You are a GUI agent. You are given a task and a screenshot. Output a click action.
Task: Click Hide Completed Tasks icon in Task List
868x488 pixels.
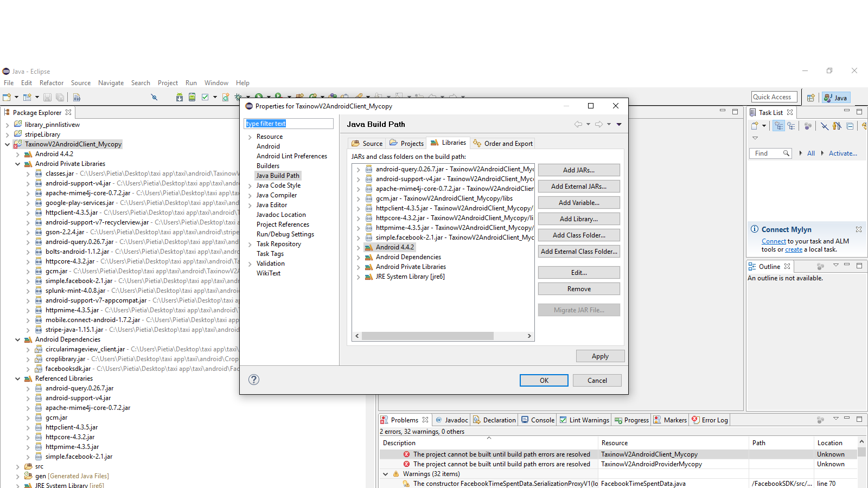(x=825, y=126)
